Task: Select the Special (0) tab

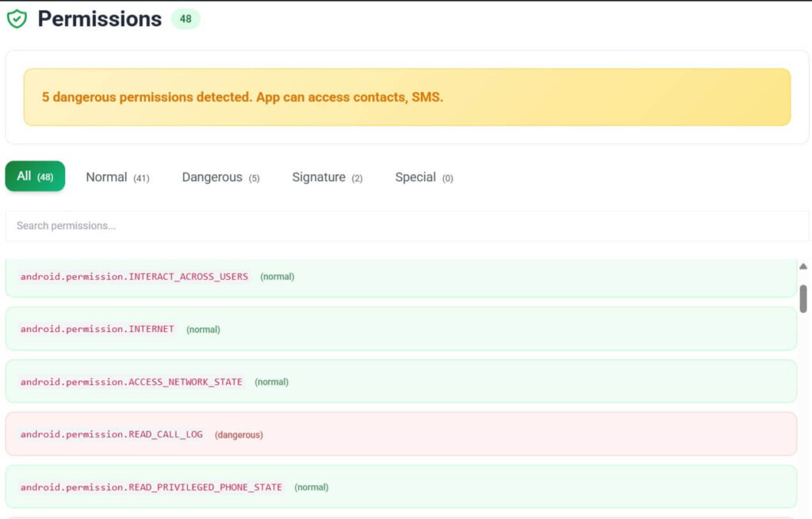Action: point(424,177)
